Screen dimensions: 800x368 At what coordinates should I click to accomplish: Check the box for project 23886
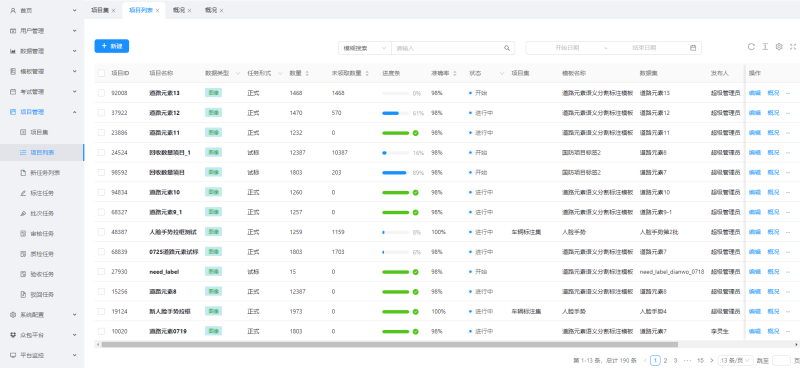102,133
